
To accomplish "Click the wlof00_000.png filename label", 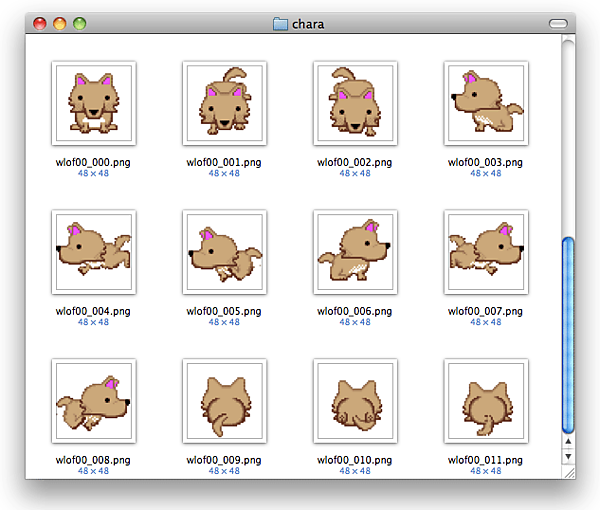I will [93, 162].
